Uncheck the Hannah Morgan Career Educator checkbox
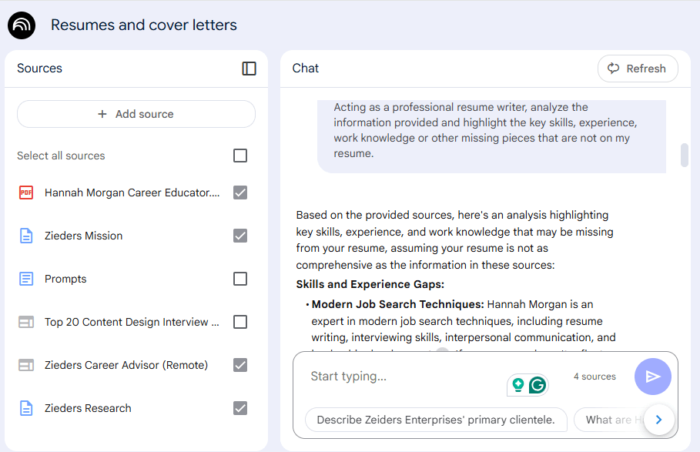The image size is (700, 452). pyautogui.click(x=240, y=193)
